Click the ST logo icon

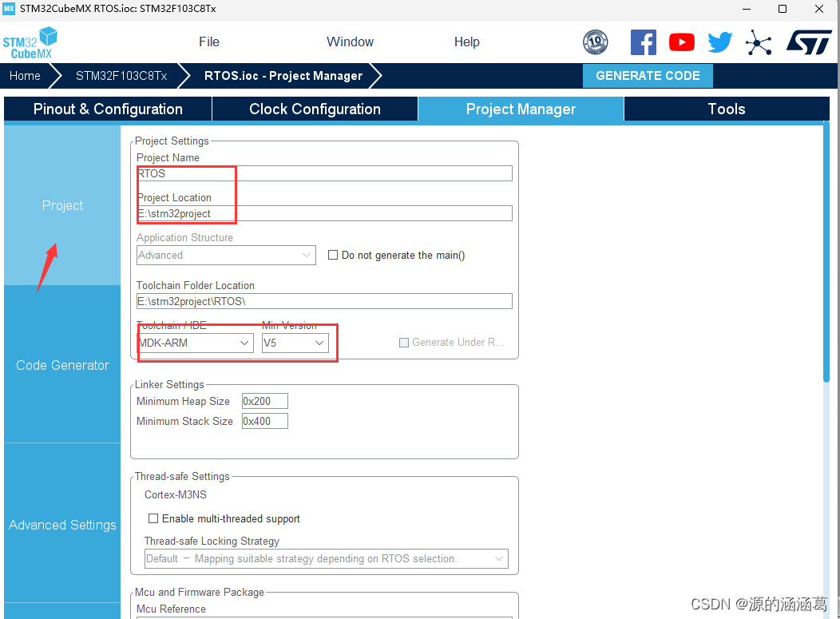coord(809,42)
